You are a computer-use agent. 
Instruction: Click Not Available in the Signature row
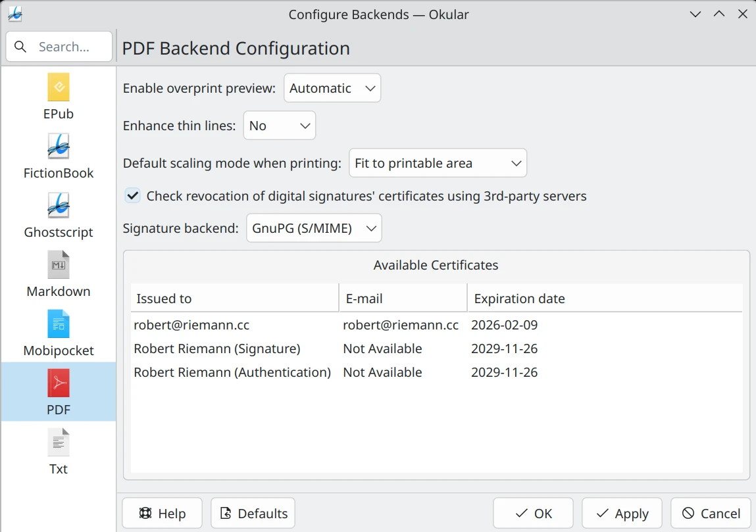coord(382,349)
